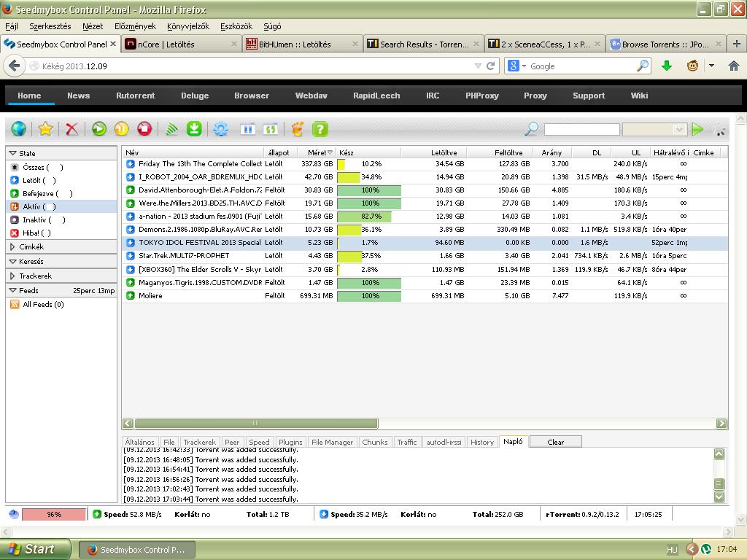The height and width of the screenshot is (560, 747).
Task: Click the green download arrow toolbar icon
Action: [194, 128]
